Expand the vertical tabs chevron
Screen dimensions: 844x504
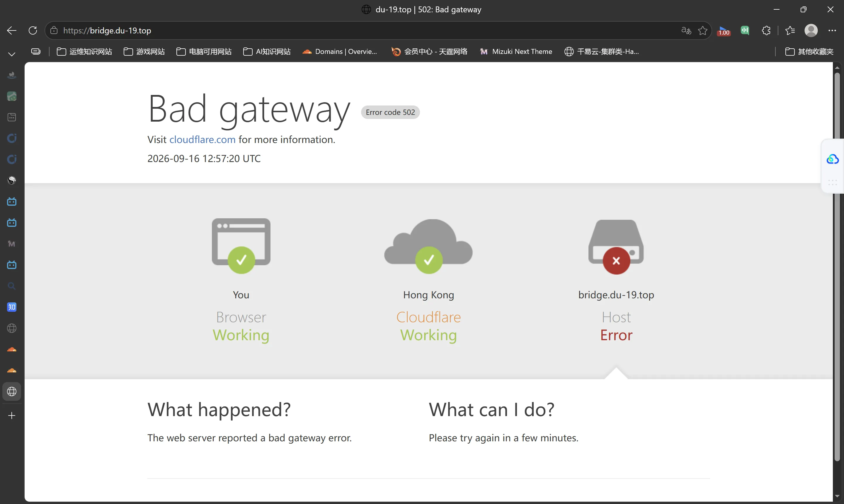coord(11,54)
